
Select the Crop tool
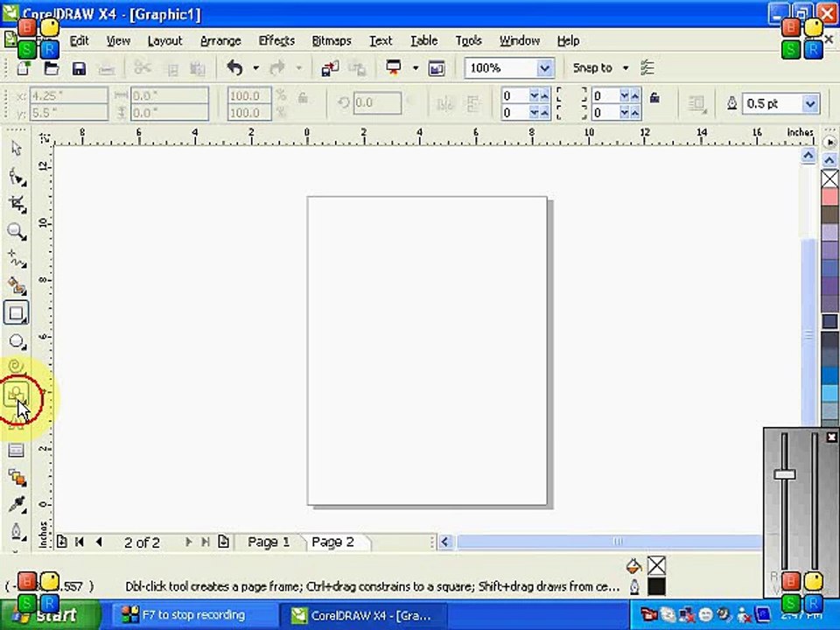[17, 204]
